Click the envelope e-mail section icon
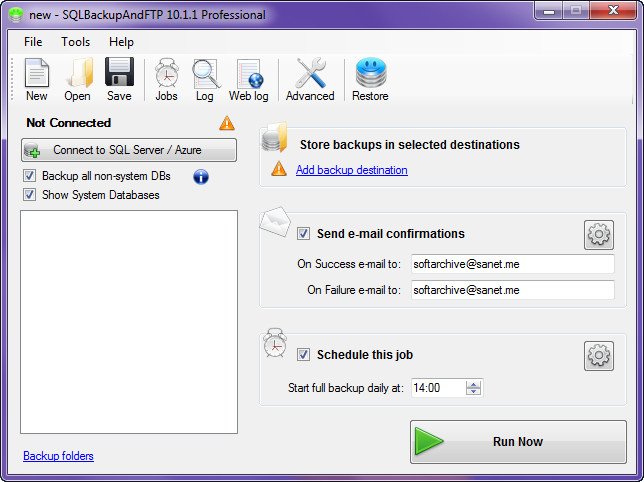 click(x=275, y=222)
